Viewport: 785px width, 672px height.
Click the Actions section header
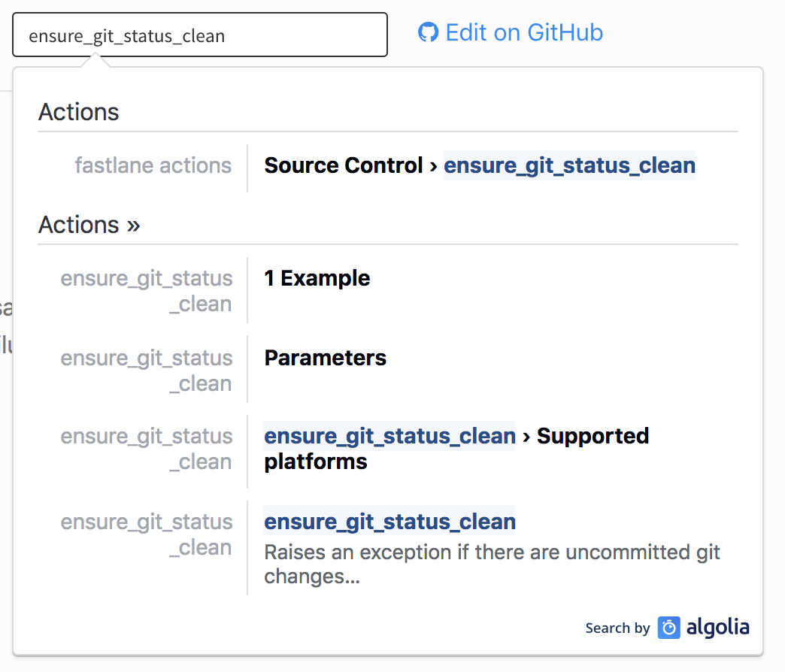click(78, 111)
